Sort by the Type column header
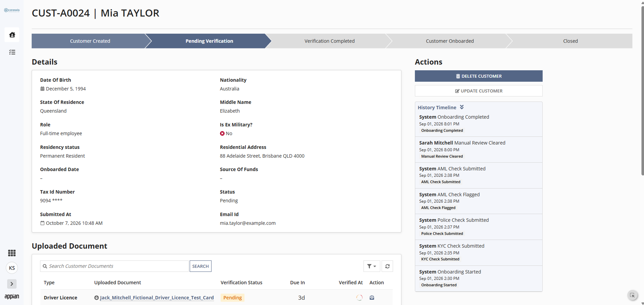Screen dimensions: 644x305 point(49,282)
